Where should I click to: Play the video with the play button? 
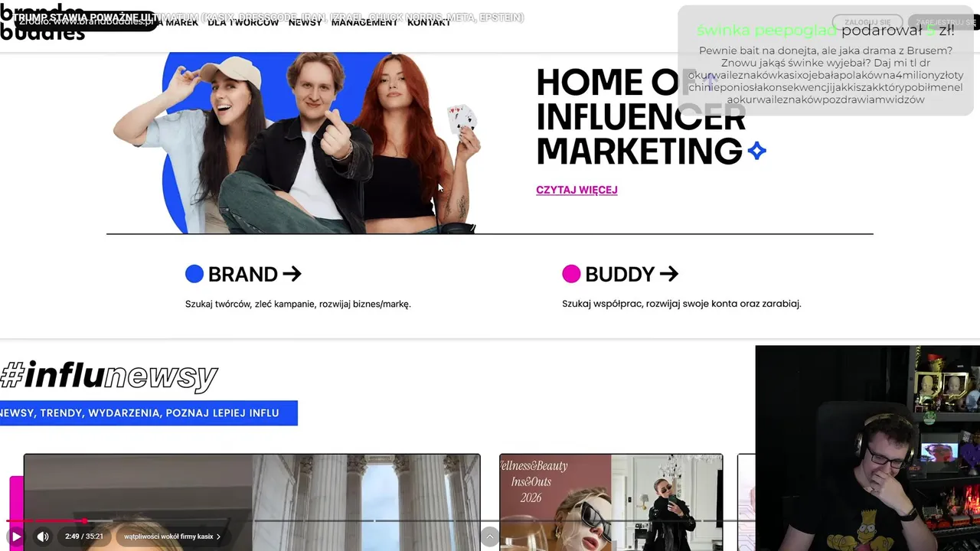coord(16,536)
